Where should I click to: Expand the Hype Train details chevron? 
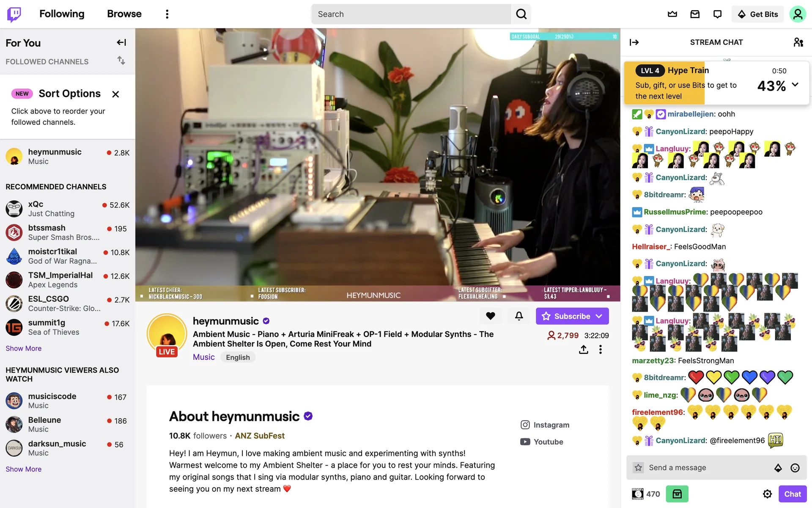click(795, 84)
